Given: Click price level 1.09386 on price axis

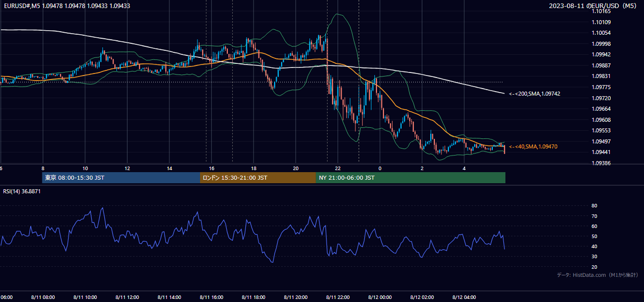Looking at the screenshot, I should click(601, 163).
